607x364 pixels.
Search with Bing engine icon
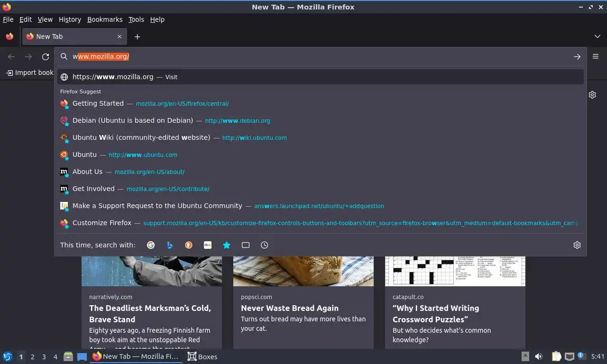coord(170,245)
